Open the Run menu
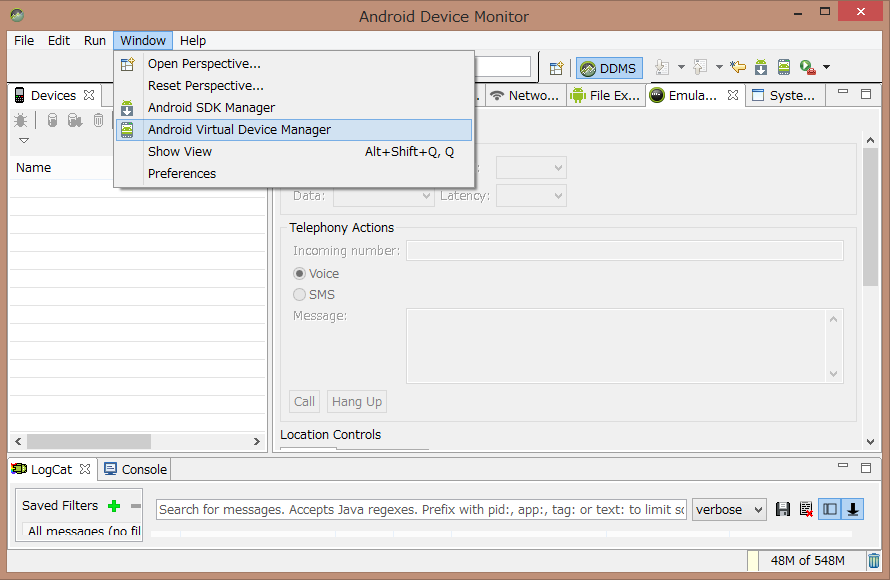Image resolution: width=890 pixels, height=580 pixels. click(95, 41)
